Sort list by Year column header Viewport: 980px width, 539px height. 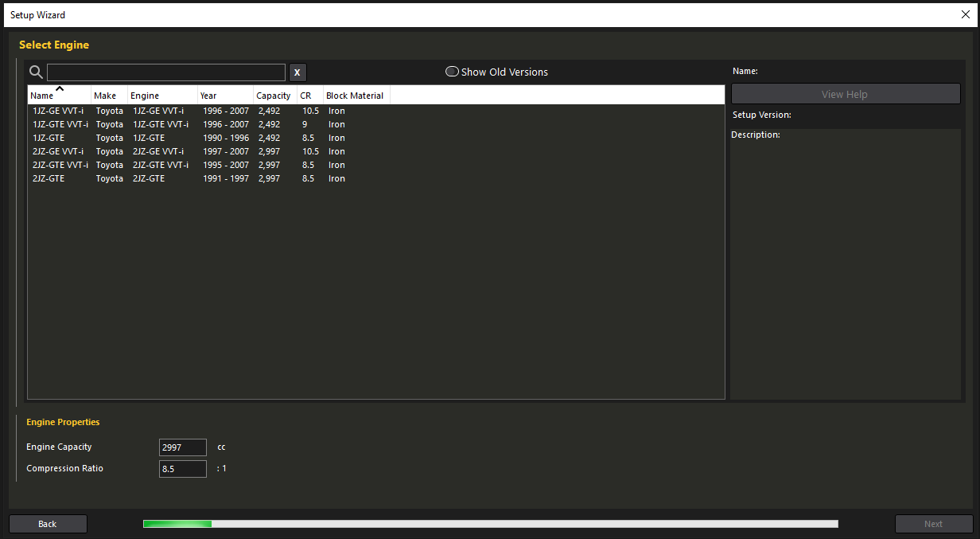208,96
